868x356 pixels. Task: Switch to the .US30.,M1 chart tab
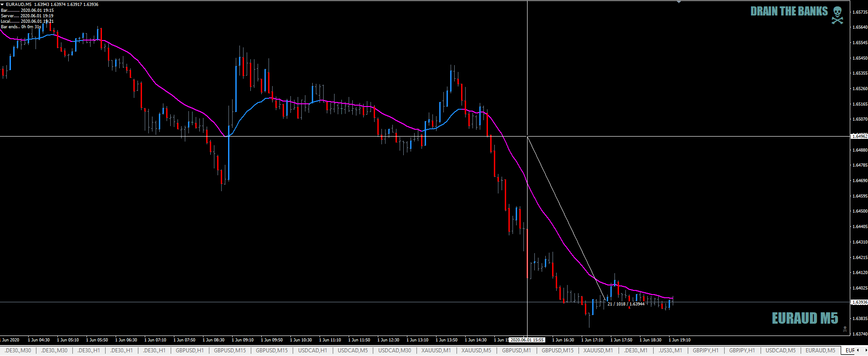[x=670, y=351]
